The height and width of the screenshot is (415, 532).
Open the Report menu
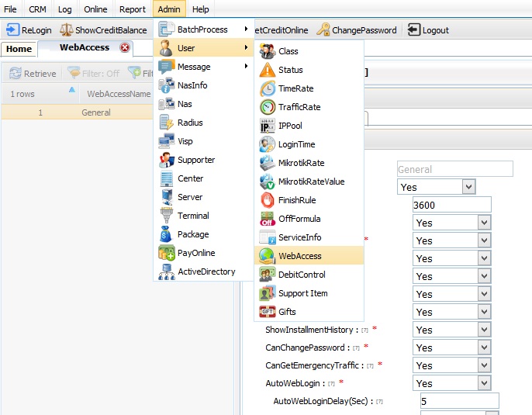tap(132, 9)
